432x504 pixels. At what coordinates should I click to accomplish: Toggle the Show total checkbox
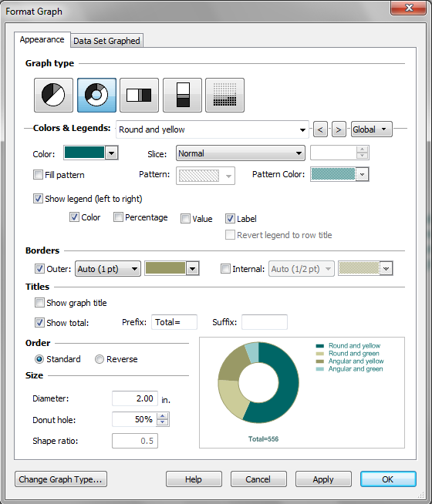(39, 323)
